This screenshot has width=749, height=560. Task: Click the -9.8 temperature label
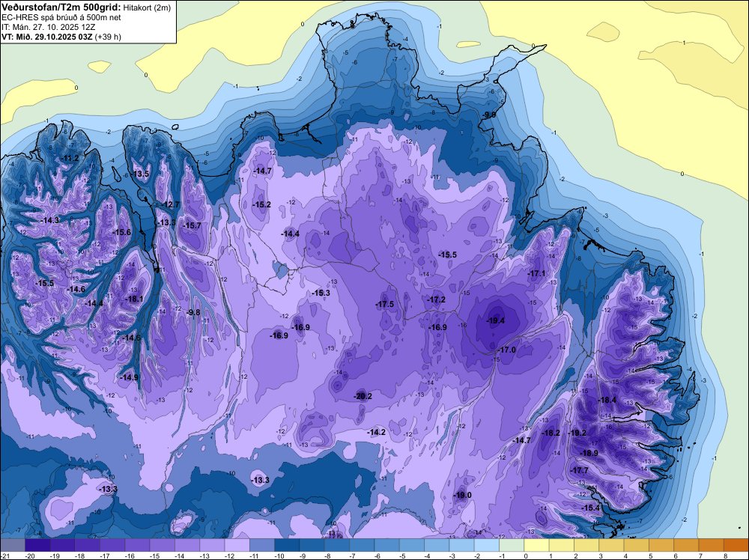[193, 311]
